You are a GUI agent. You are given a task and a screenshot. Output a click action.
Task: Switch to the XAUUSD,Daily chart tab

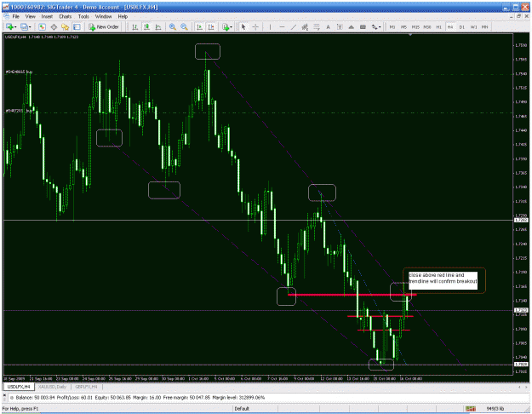pos(53,387)
